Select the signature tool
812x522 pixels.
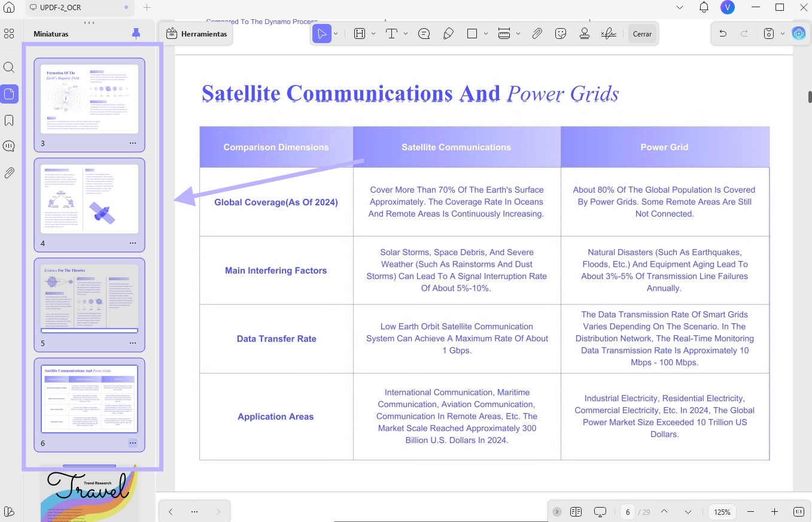[x=609, y=34]
